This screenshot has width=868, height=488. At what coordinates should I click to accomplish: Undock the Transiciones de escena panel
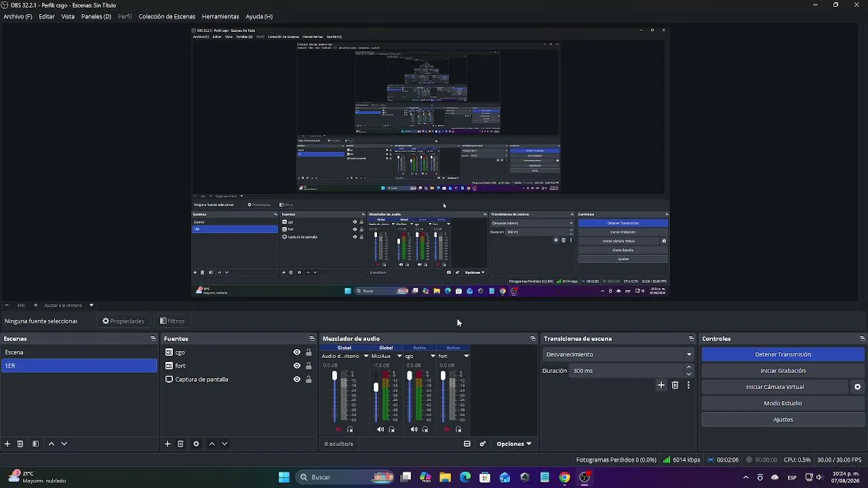[x=691, y=339]
